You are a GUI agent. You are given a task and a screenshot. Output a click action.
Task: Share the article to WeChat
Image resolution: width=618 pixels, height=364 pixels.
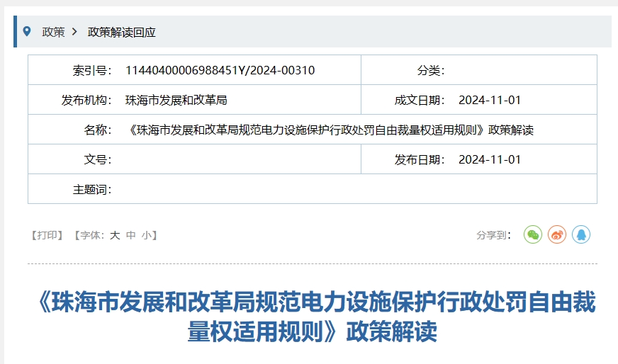point(533,235)
